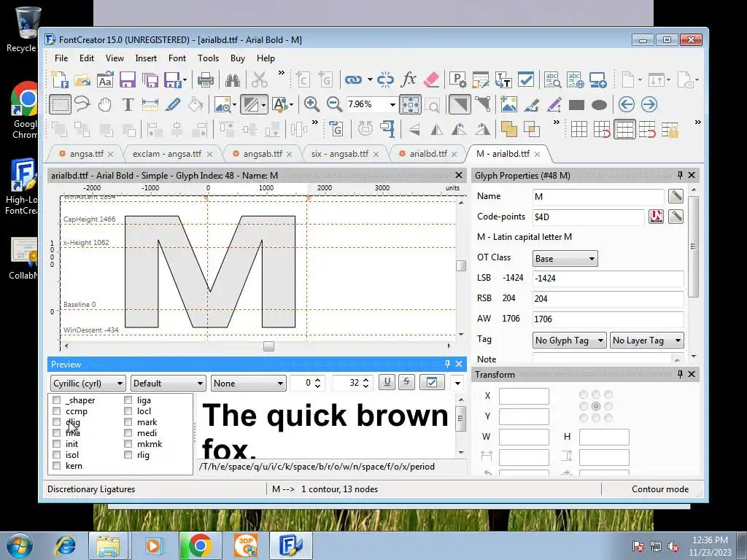Screen dimensions: 747x560
Task: Open the Find binoculars tool
Action: point(233,79)
